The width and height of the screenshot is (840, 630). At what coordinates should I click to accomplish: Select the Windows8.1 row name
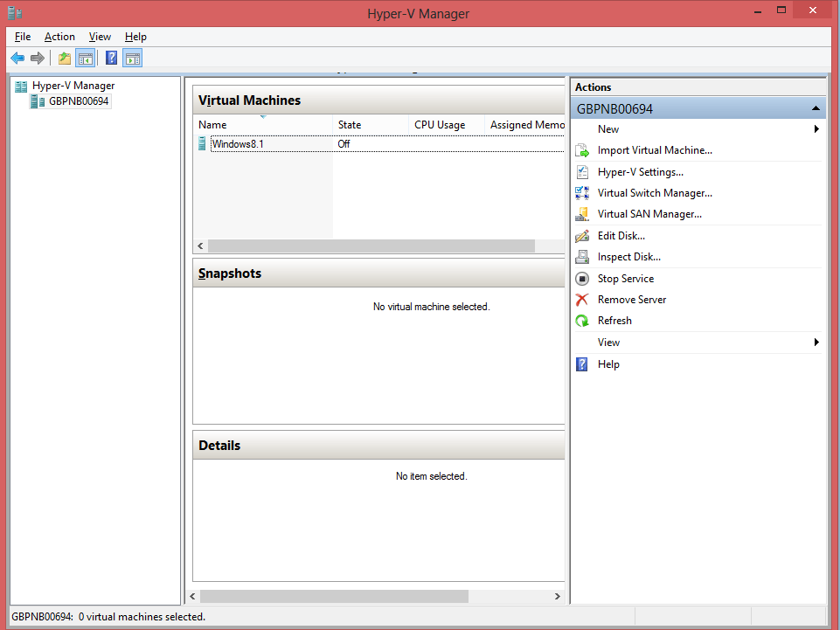point(238,144)
